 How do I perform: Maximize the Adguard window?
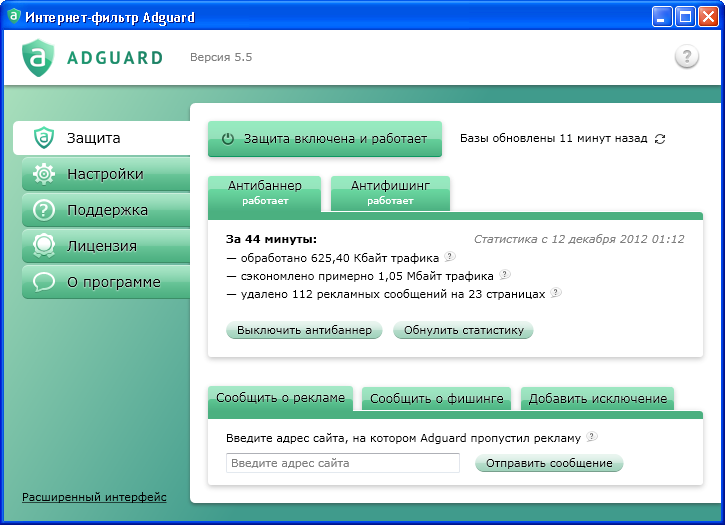(686, 17)
